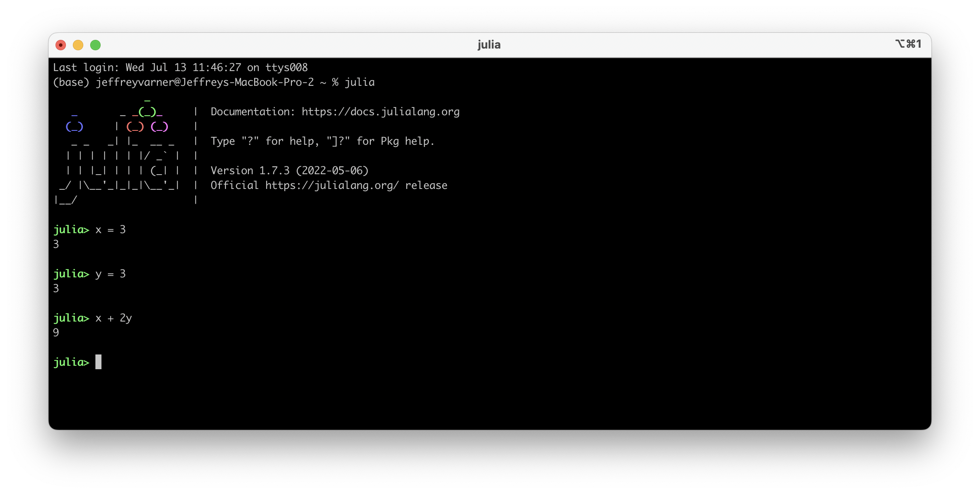Click the y = 3 input line
This screenshot has width=980, height=494.
pyautogui.click(x=89, y=274)
